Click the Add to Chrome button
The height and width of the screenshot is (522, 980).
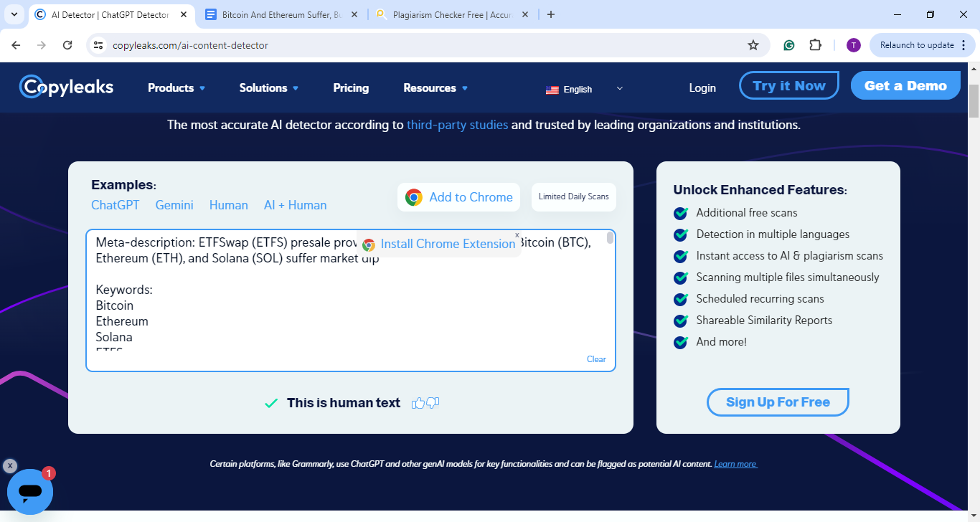(x=459, y=197)
